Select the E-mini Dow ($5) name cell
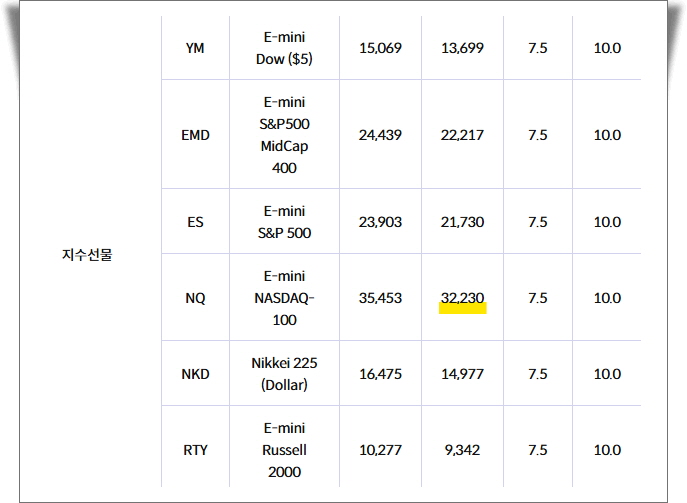This screenshot has width=687, height=503. tap(284, 48)
